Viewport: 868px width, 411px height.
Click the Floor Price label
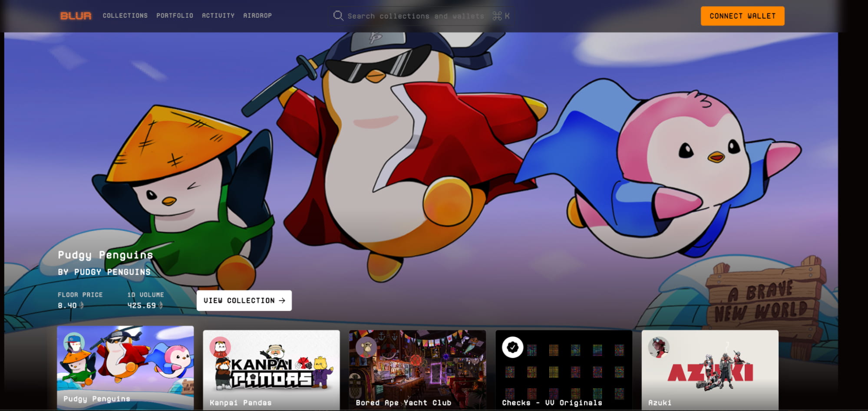[x=80, y=295]
